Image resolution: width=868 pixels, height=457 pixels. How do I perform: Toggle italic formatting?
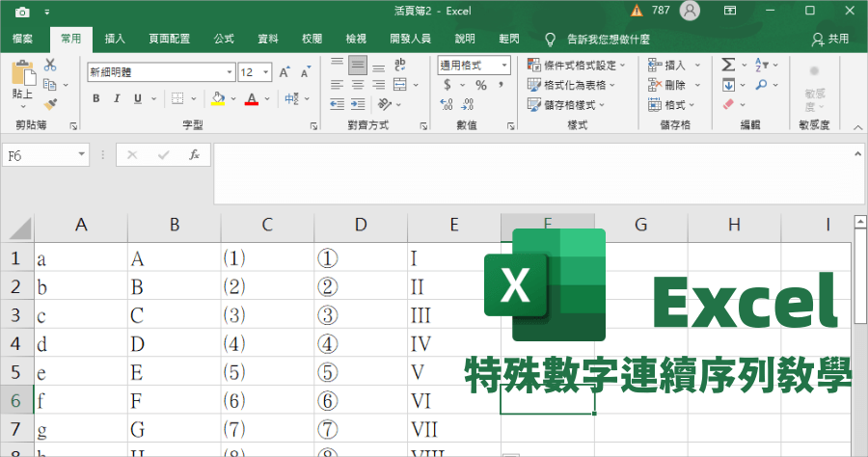[x=117, y=98]
